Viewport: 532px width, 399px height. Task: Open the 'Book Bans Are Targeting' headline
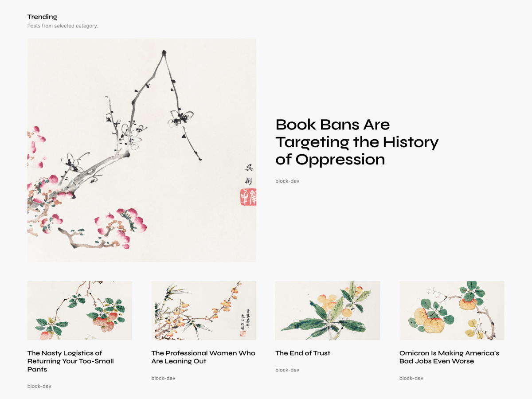pos(356,142)
